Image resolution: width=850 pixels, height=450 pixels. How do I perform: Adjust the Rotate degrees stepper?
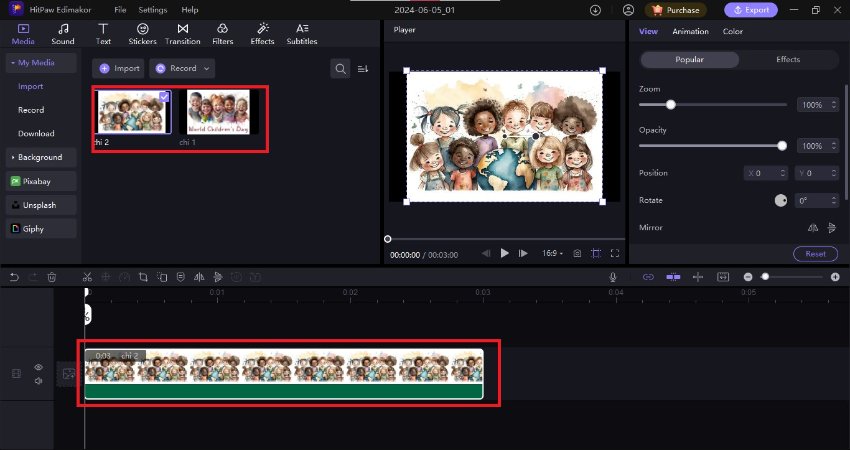(834, 201)
